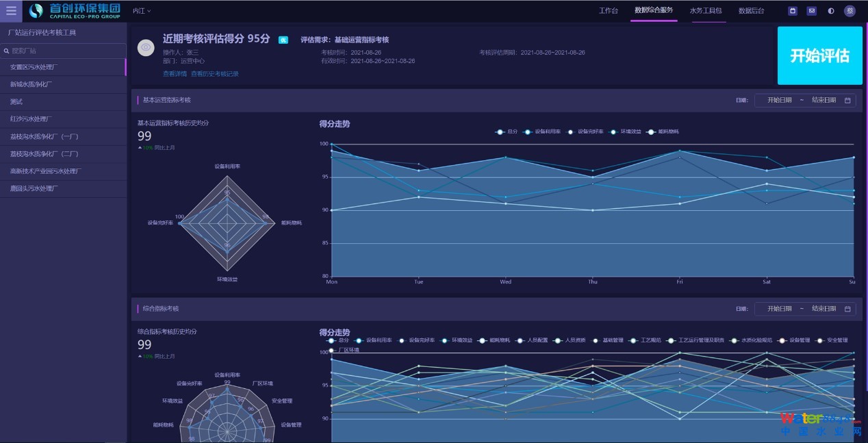Screen dimensions: 868x443
Task: Click the search magnifier icon in sidebar
Action: coord(6,51)
